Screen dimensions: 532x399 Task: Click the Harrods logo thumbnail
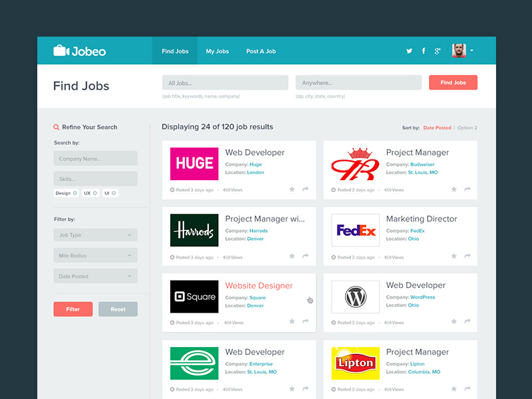pos(194,230)
